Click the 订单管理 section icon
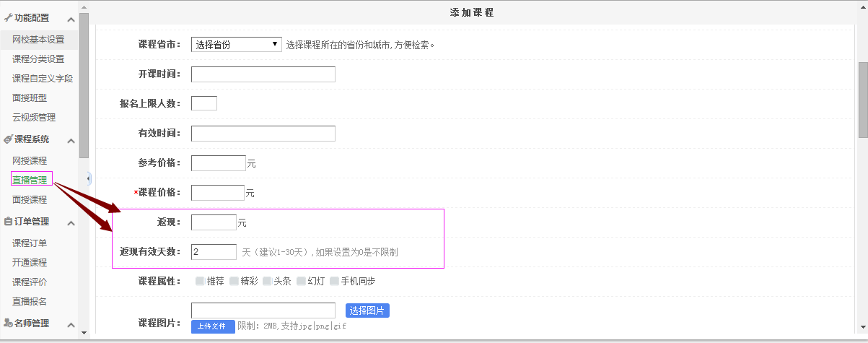868x343 pixels. tap(8, 222)
